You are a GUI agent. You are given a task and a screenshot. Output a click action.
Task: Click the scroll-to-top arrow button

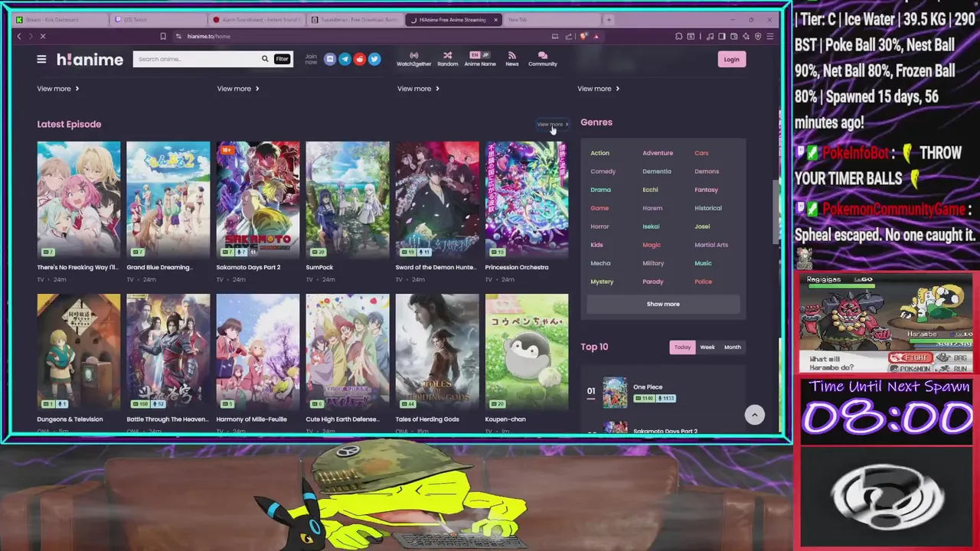(x=754, y=414)
